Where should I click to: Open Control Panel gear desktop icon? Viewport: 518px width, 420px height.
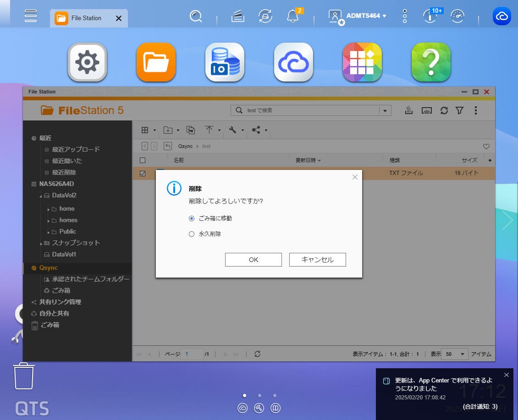coord(87,62)
